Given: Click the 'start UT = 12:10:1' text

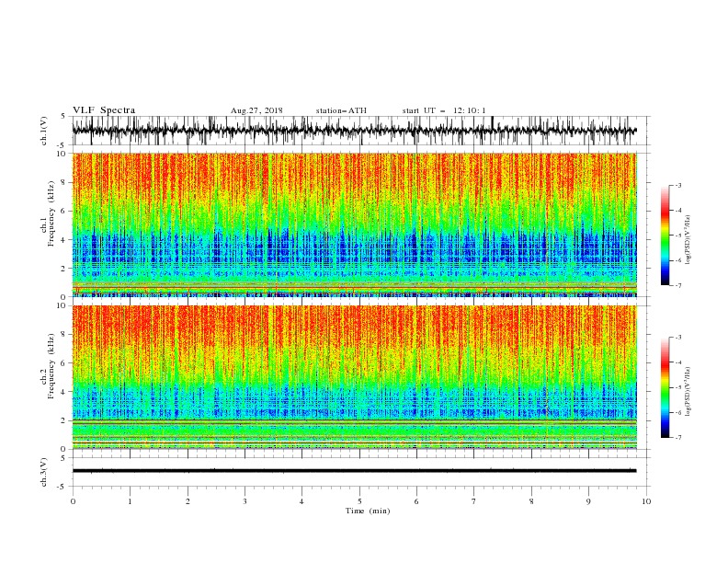Looking at the screenshot, I should coord(444,110).
